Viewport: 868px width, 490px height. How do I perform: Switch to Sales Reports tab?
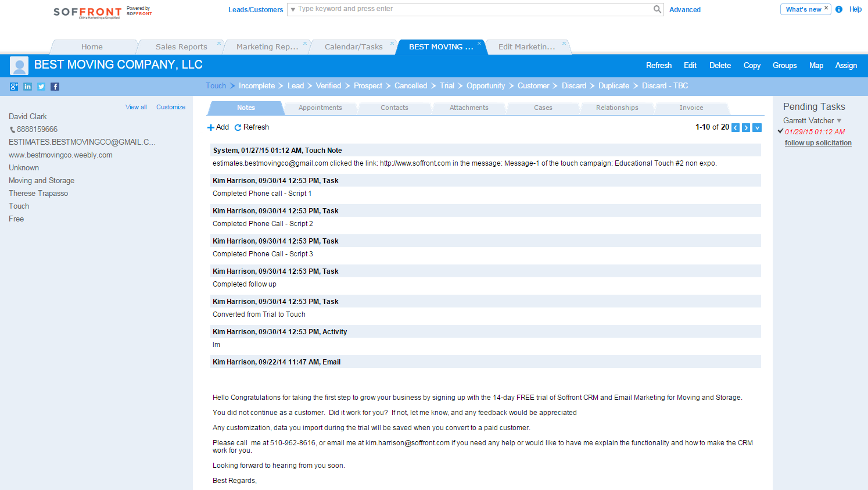[181, 47]
